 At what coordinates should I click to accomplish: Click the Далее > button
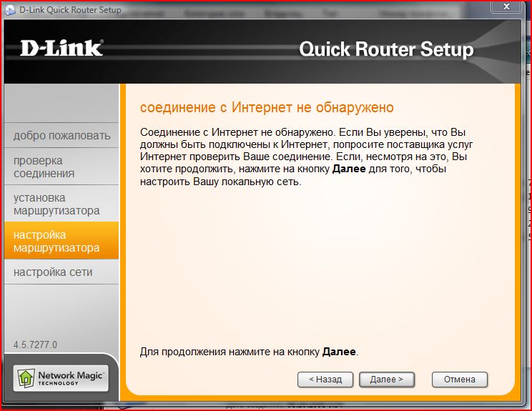387,380
